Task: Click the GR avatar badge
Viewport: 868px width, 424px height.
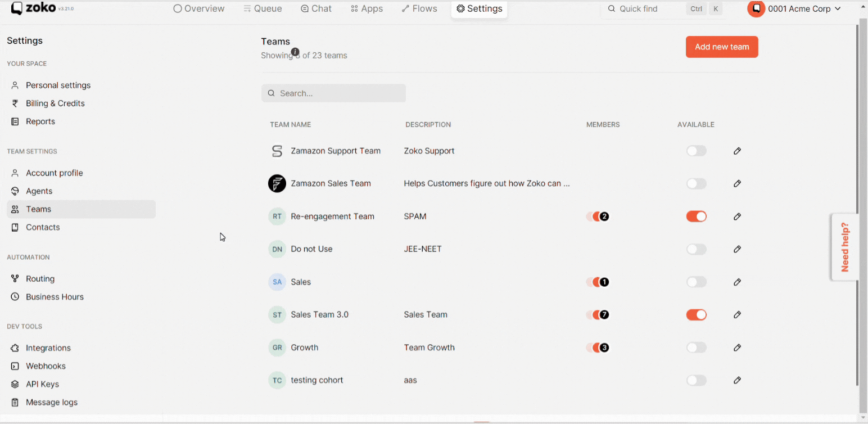Action: (x=277, y=348)
